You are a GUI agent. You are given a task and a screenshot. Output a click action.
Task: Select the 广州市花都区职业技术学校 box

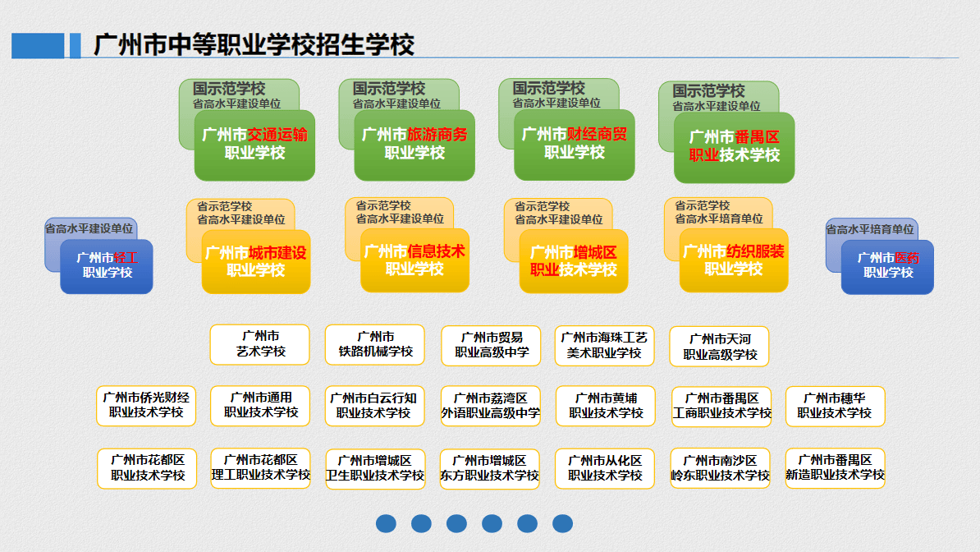point(148,468)
